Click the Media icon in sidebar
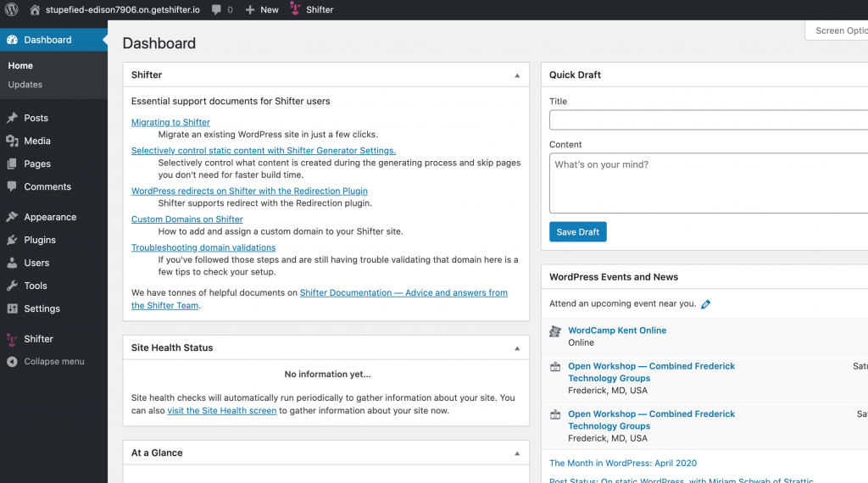 12,141
